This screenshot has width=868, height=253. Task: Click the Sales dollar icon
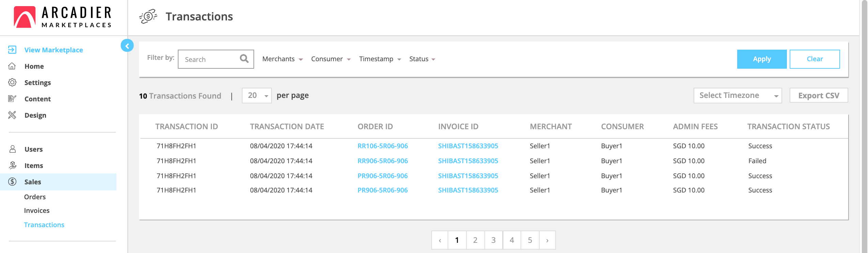pos(12,182)
